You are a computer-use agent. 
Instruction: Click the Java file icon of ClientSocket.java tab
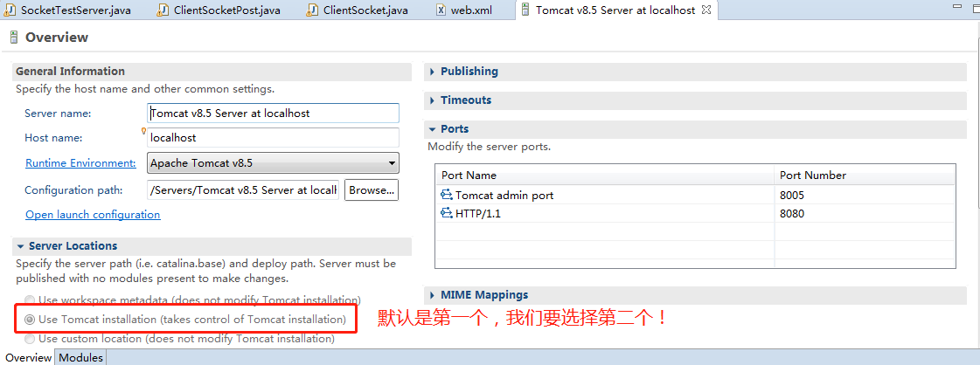click(x=312, y=10)
